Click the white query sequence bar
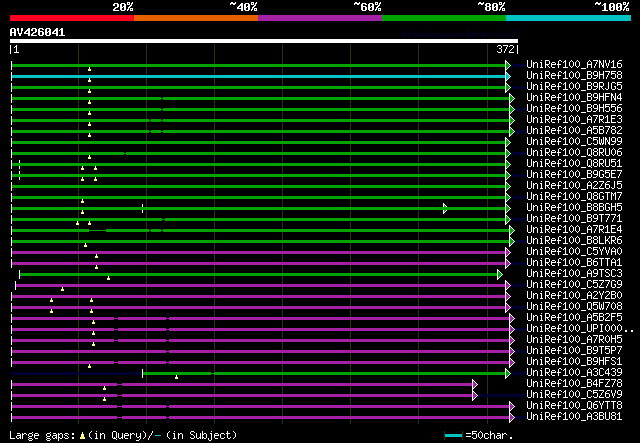The image size is (640, 443). click(x=264, y=42)
